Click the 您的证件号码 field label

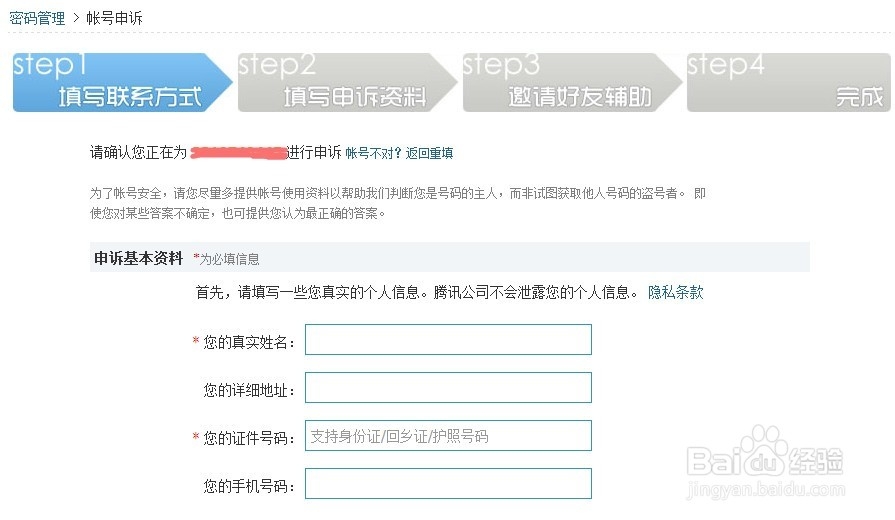tap(249, 438)
